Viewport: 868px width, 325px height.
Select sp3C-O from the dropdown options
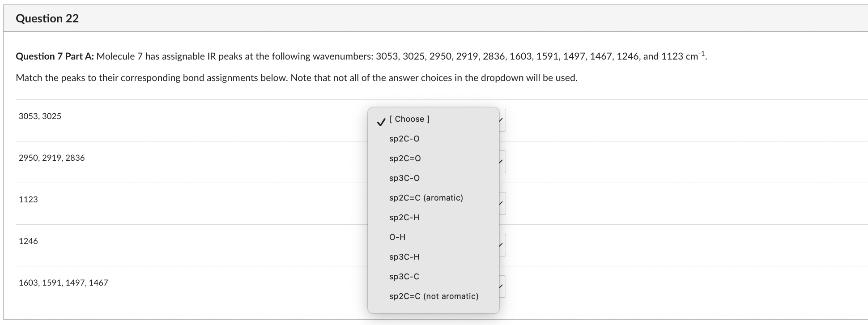point(403,178)
